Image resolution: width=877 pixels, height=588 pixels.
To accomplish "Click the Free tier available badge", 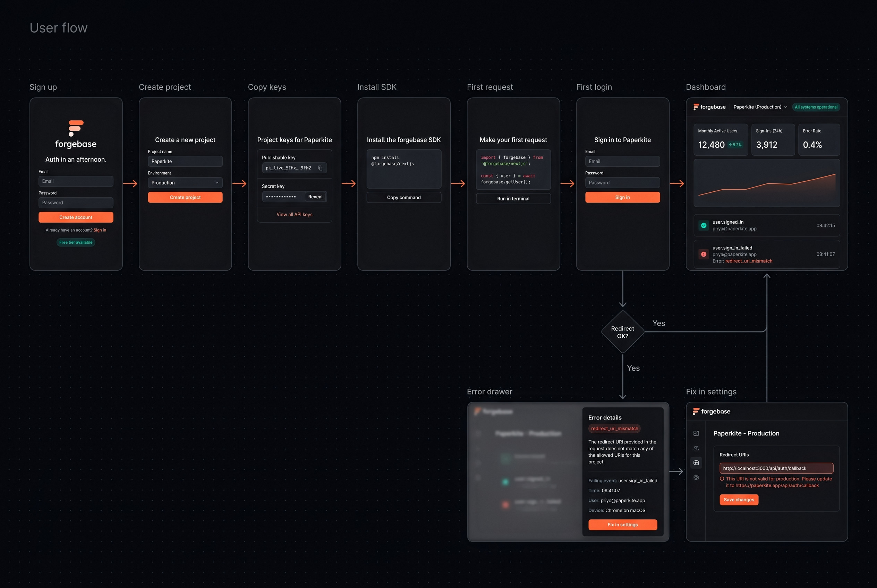I will coord(76,242).
